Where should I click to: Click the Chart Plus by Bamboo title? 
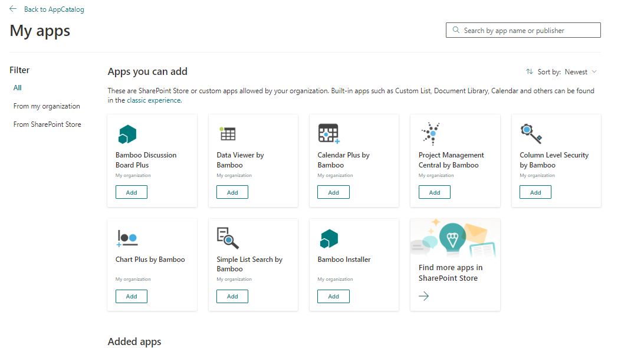tap(150, 260)
